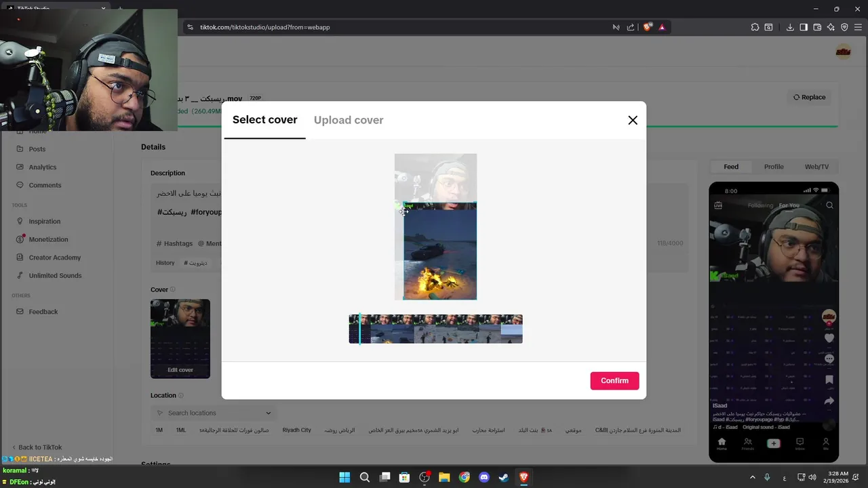Open the browser downloads icon

pyautogui.click(x=790, y=27)
